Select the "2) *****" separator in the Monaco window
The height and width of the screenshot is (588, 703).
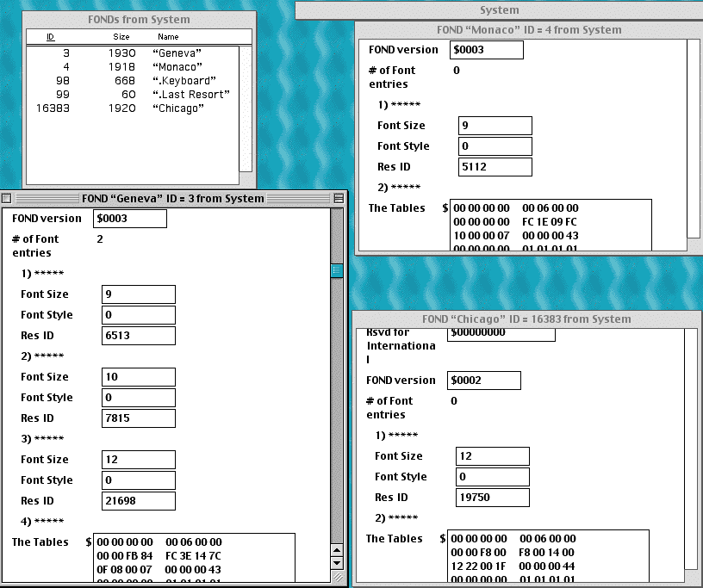coord(399,188)
